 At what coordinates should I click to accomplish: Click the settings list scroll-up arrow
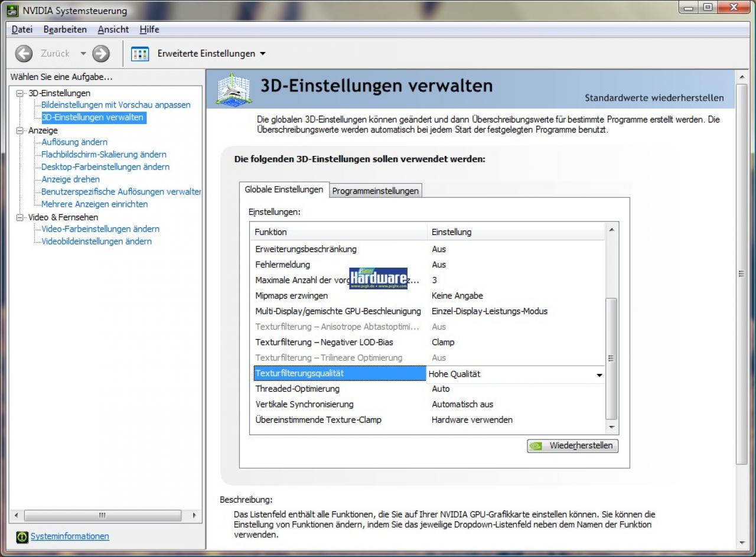(x=611, y=230)
